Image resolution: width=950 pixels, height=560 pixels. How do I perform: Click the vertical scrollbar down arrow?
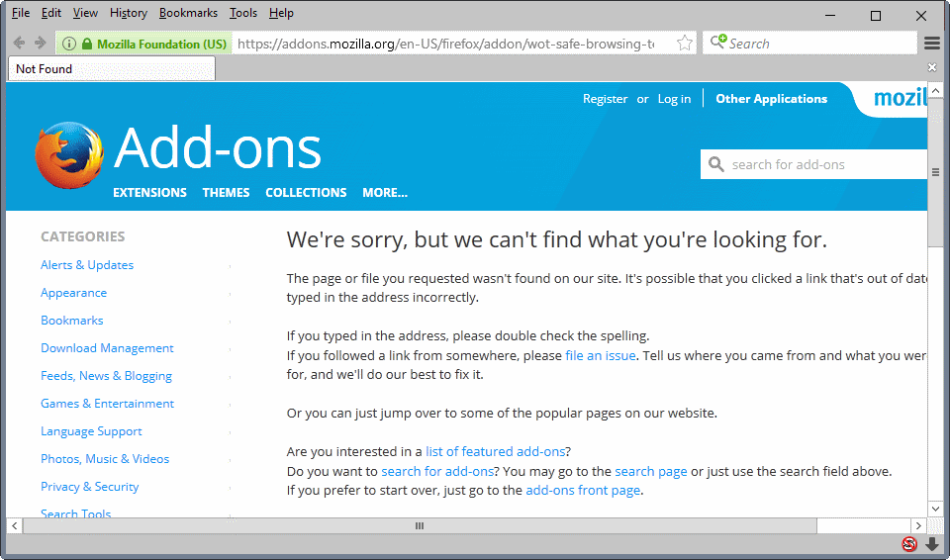(x=935, y=509)
